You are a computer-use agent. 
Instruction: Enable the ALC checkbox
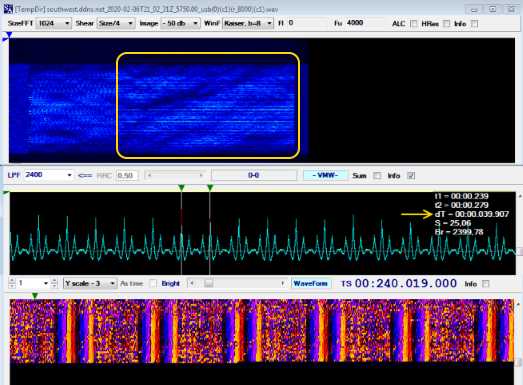point(414,24)
